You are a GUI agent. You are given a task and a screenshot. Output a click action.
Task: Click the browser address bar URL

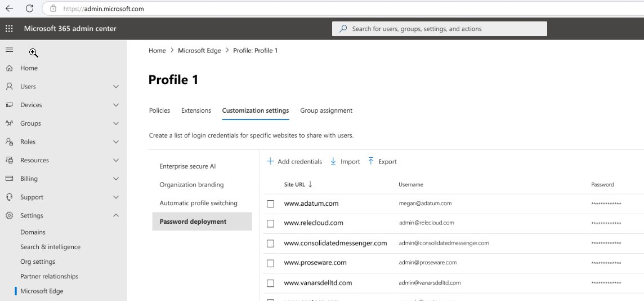104,8
